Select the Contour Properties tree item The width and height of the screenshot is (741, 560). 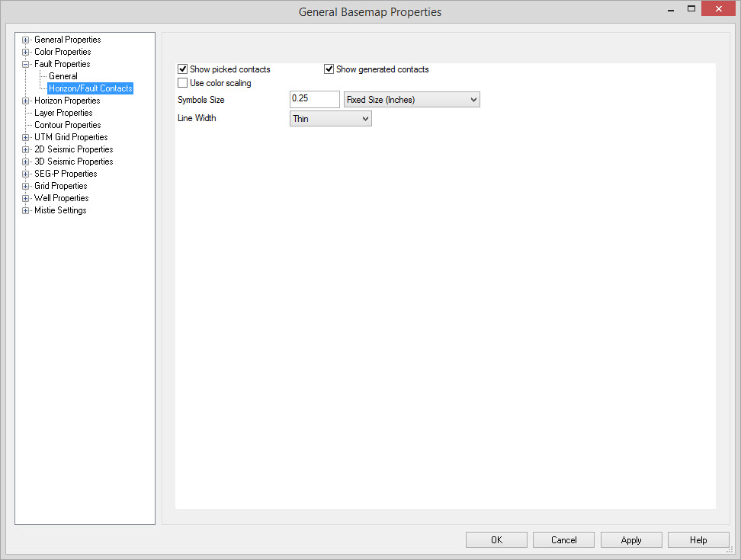pyautogui.click(x=67, y=125)
